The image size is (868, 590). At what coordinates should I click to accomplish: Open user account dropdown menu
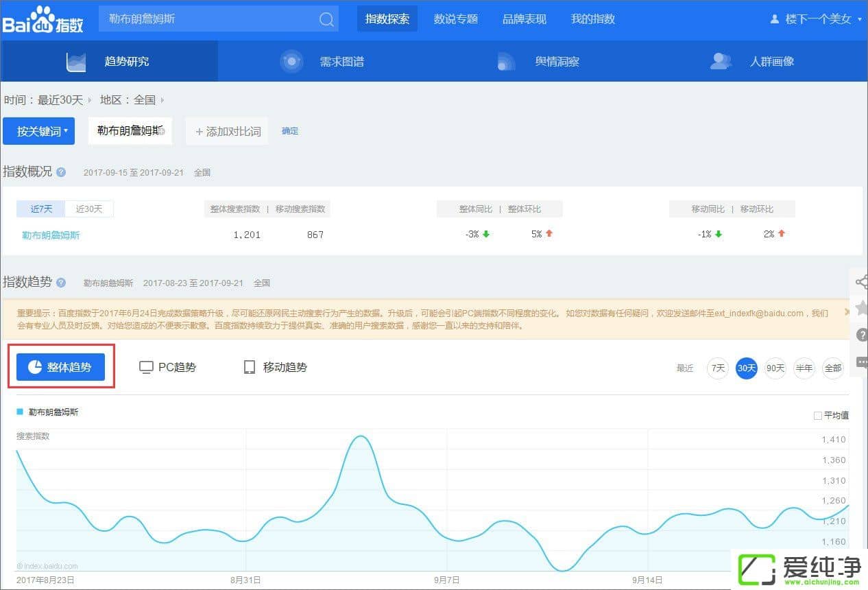(816, 19)
